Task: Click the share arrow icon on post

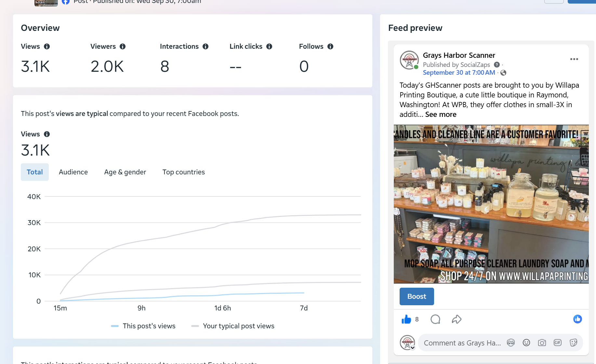Action: (457, 320)
